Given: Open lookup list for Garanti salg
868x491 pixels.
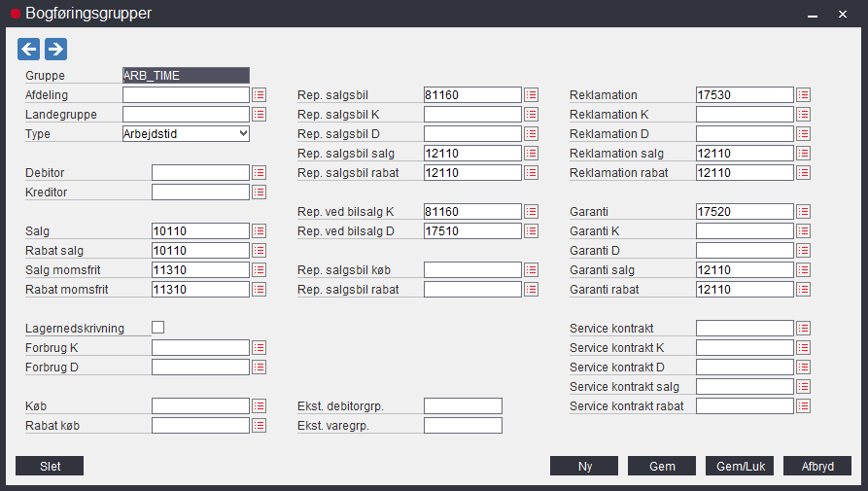Looking at the screenshot, I should 804,270.
